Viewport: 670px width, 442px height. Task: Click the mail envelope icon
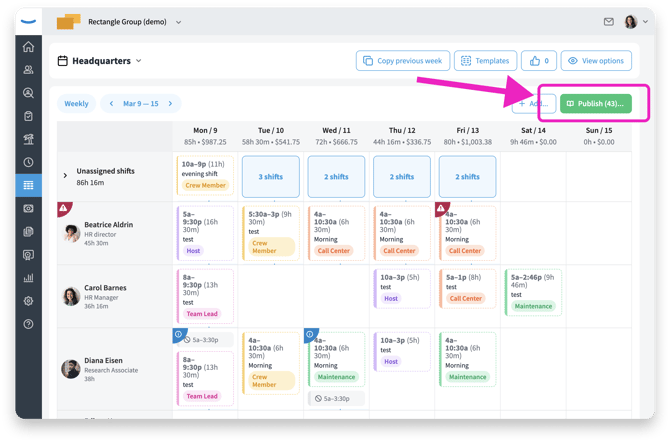610,21
